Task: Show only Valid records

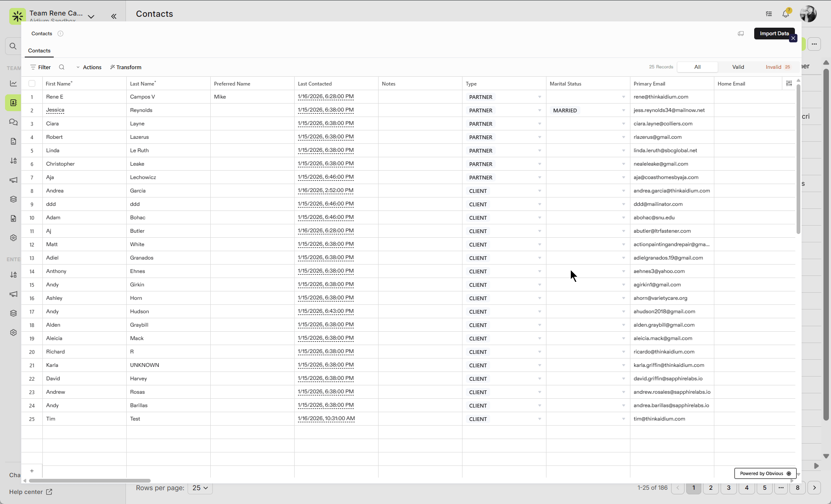Action: [x=738, y=67]
